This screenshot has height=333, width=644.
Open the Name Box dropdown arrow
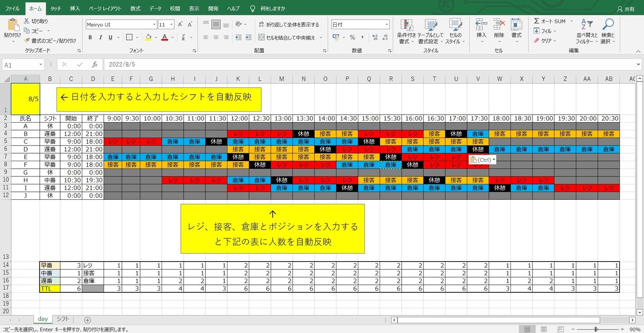click(41, 64)
